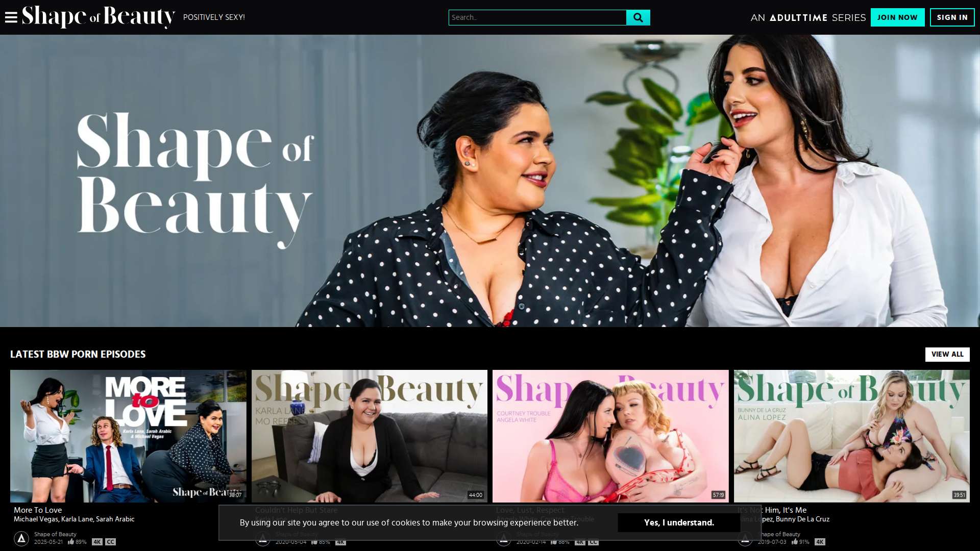The image size is (980, 551).
Task: Click the 4K badge under More To Love
Action: (97, 542)
